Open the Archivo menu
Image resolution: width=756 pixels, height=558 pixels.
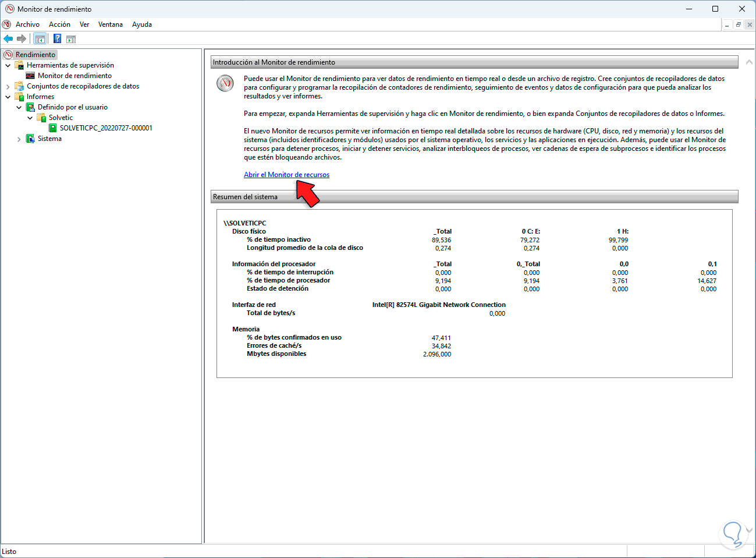click(27, 24)
